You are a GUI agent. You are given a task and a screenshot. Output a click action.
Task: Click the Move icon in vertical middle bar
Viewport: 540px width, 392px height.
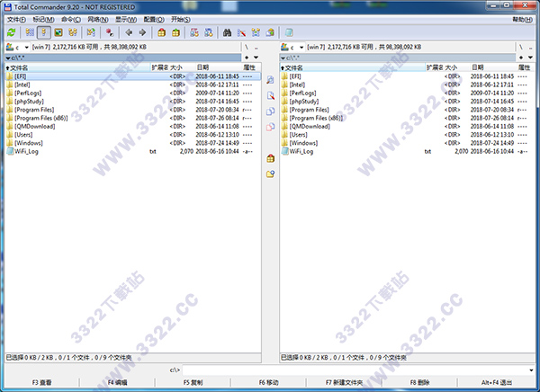[270, 127]
